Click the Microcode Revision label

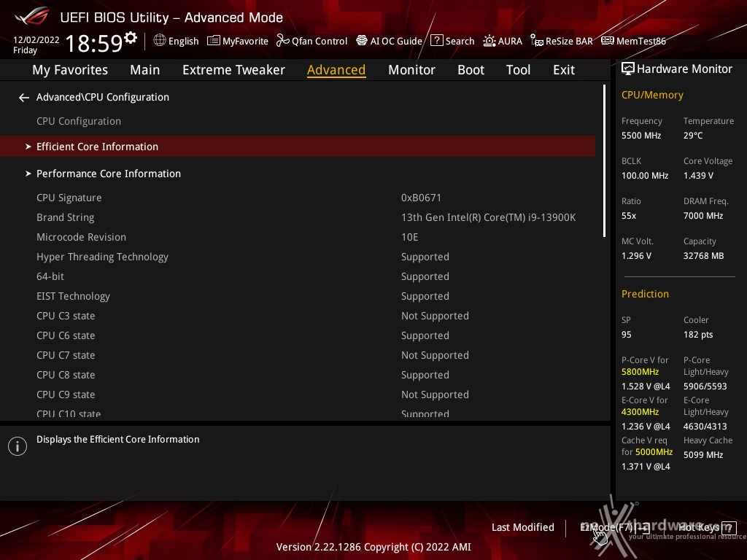click(x=82, y=237)
